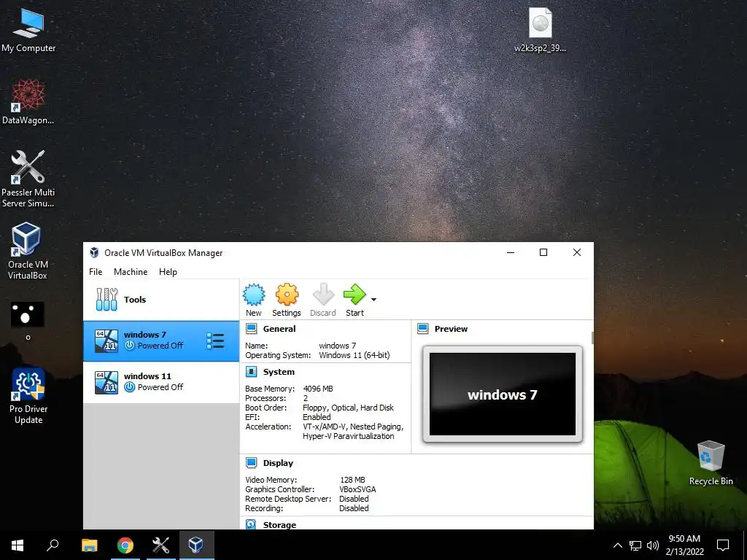The height and width of the screenshot is (560, 747).
Task: Open Google Chrome from the taskbar
Action: pos(125,545)
